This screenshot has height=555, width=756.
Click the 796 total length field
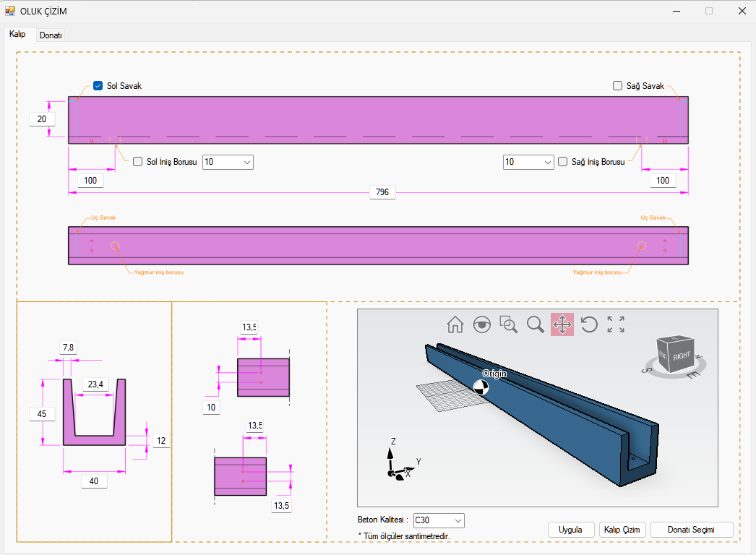tap(382, 192)
